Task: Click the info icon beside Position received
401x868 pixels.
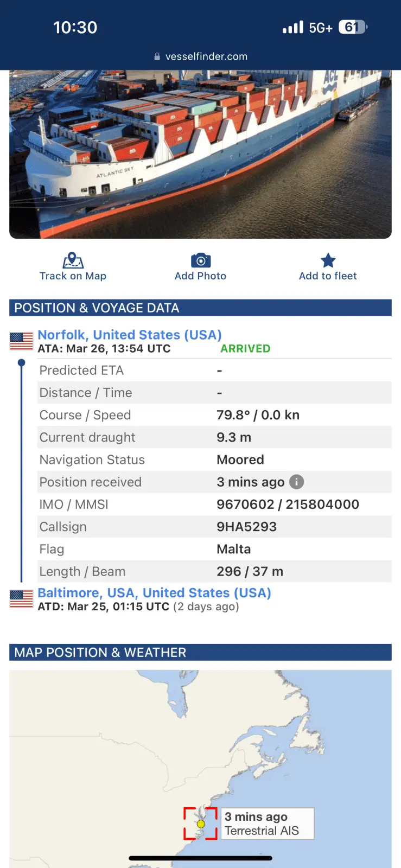Action: click(296, 482)
